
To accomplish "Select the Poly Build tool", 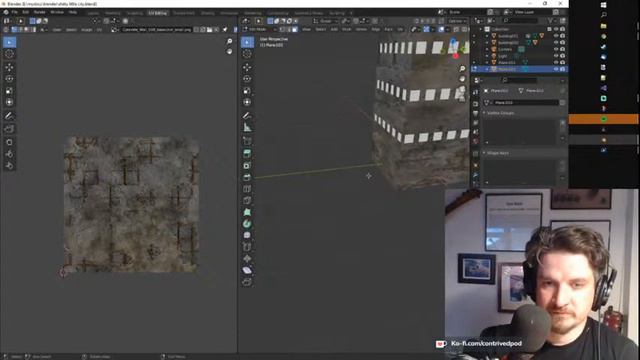I will click(247, 212).
